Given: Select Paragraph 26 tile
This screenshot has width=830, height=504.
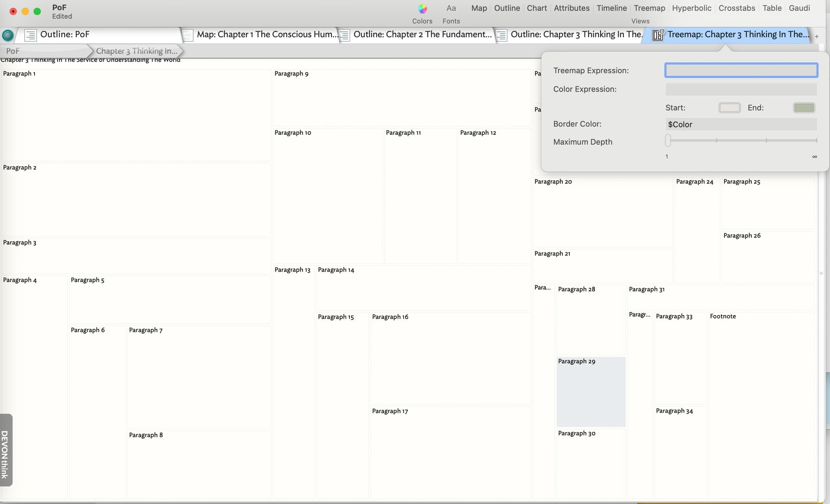Looking at the screenshot, I should [768, 257].
